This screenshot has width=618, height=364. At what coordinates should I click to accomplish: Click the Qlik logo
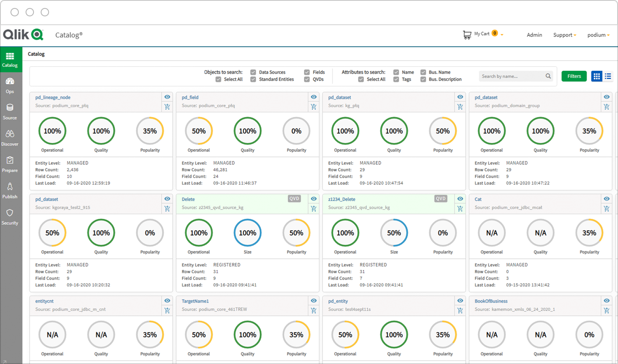(x=23, y=34)
